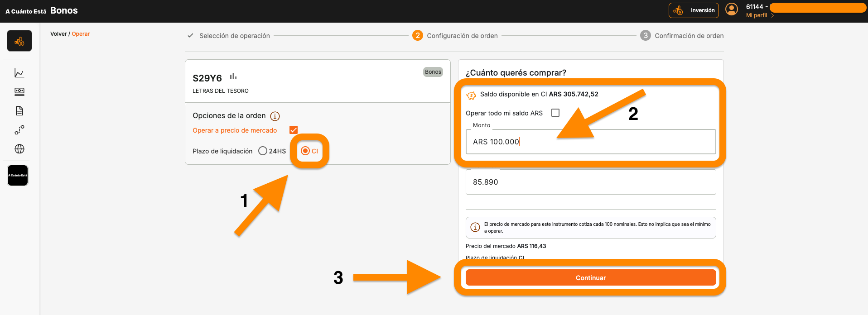The image size is (868, 315).
Task: Open the route nodes sidebar icon
Action: 19,130
